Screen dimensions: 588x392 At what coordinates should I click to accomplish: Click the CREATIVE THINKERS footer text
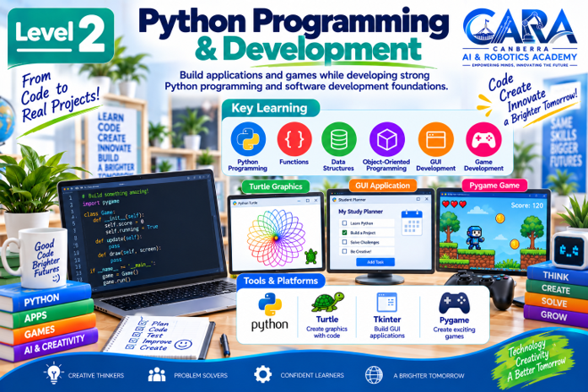pos(96,375)
